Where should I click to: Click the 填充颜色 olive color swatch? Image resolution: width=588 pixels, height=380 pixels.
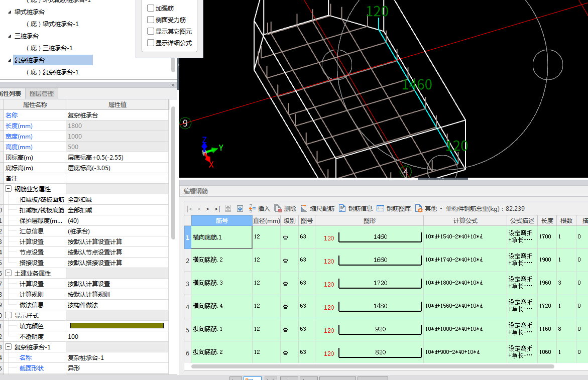point(117,326)
